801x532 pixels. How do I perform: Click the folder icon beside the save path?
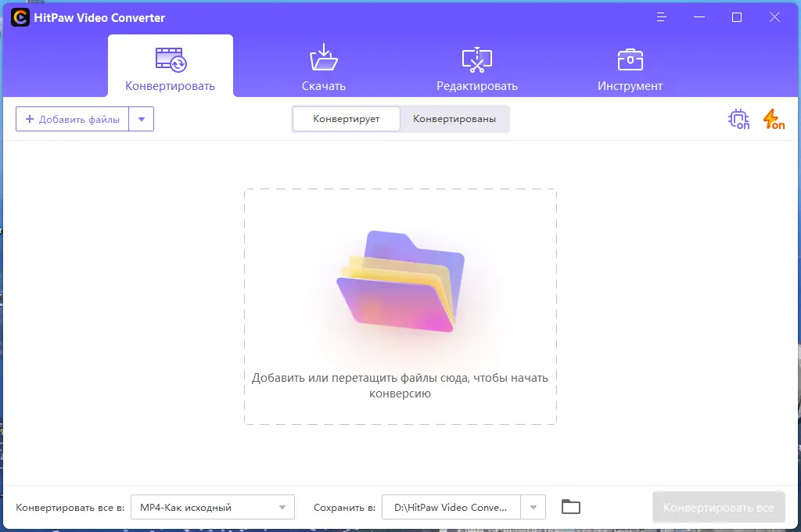[570, 506]
